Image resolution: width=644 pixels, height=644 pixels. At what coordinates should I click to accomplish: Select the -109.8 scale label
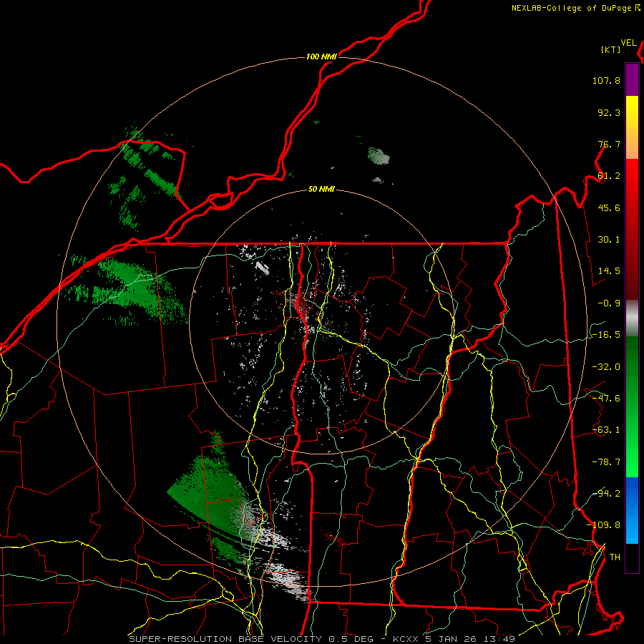point(604,525)
